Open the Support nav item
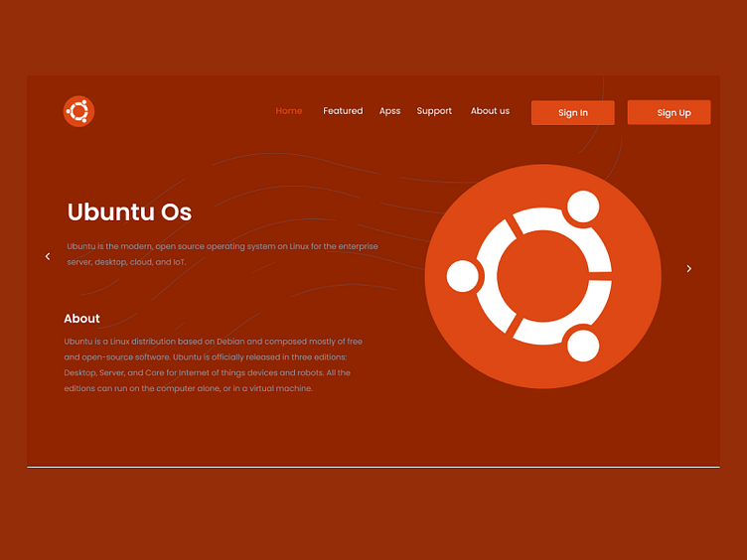This screenshot has height=560, width=747. [x=434, y=111]
